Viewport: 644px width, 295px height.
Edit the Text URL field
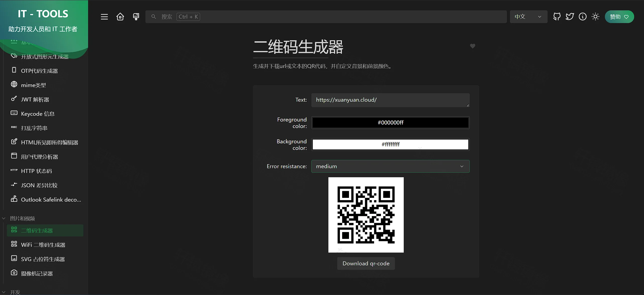[390, 100]
